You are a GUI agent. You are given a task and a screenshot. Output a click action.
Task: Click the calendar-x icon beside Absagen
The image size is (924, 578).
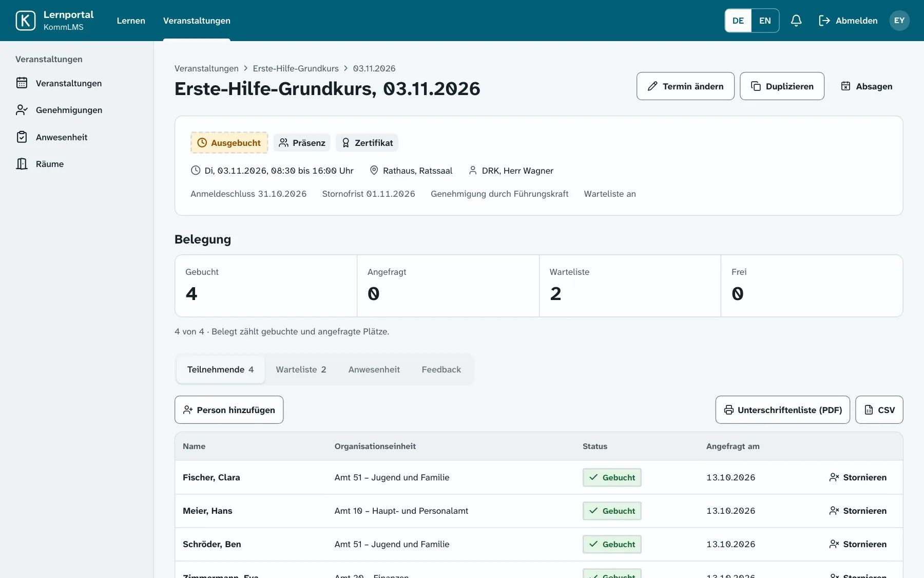click(845, 86)
